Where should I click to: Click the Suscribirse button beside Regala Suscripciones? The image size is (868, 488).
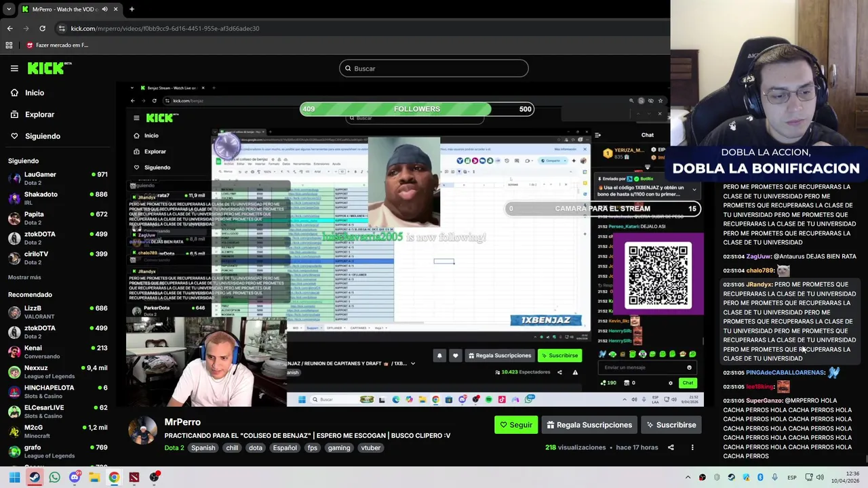pos(671,425)
